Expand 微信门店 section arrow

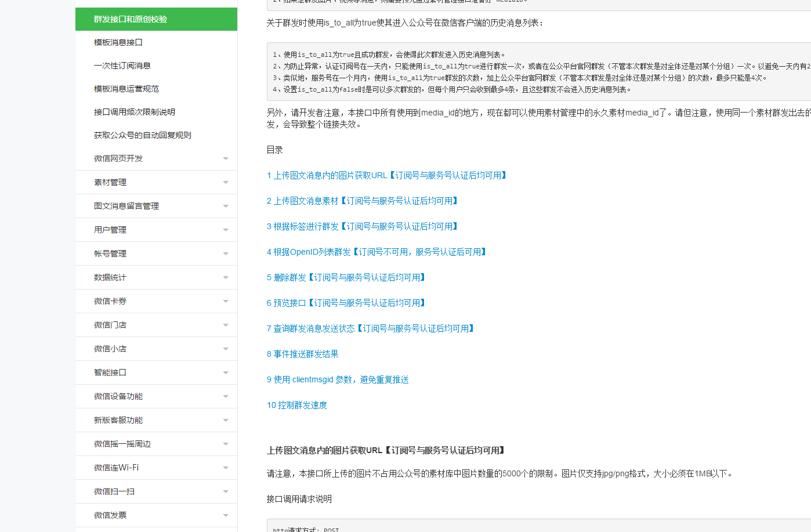click(x=226, y=325)
